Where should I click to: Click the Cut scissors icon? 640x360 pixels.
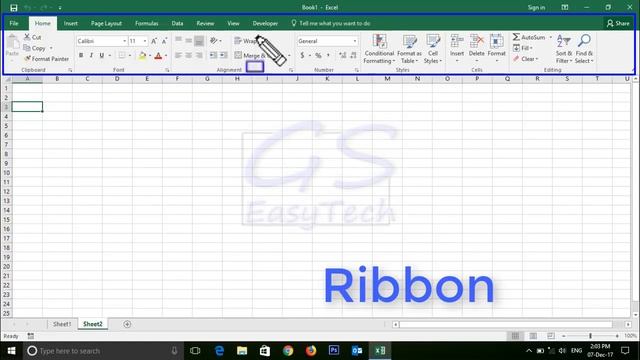coord(27,37)
